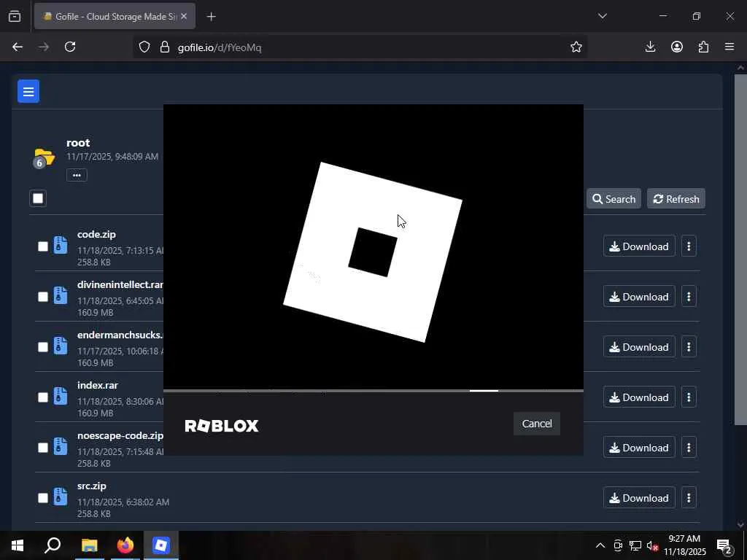Download src.zip
This screenshot has width=747, height=560.
pos(639,497)
